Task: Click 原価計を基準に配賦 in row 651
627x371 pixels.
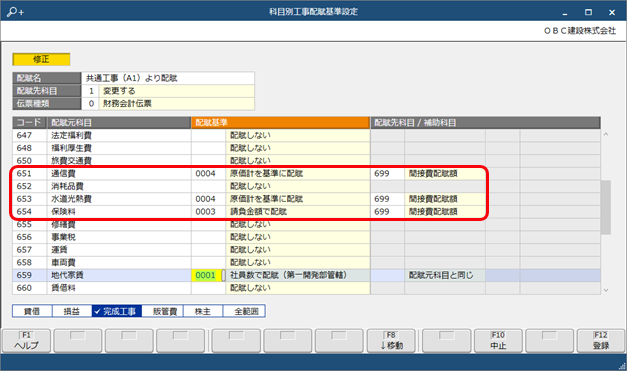Action: coord(298,174)
